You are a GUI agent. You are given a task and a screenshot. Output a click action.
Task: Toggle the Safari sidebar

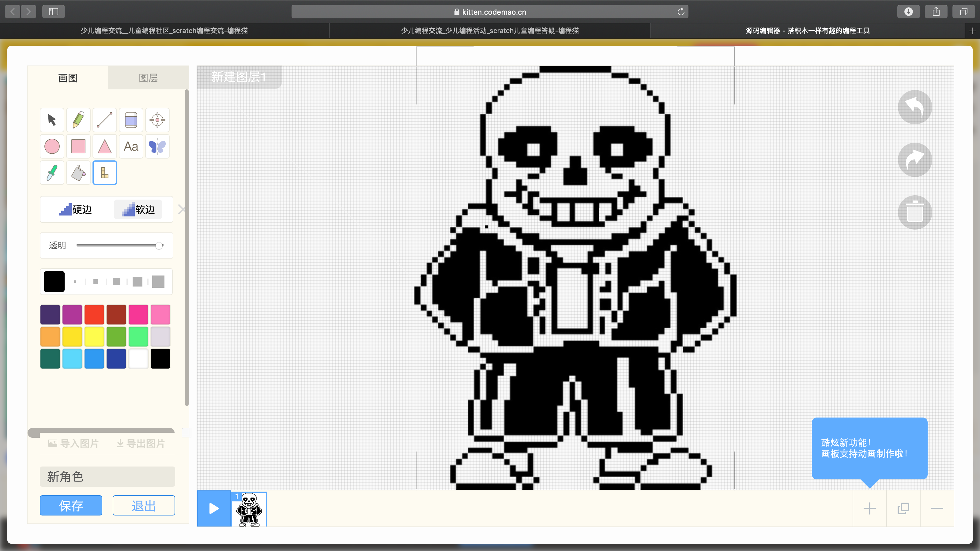point(54,12)
